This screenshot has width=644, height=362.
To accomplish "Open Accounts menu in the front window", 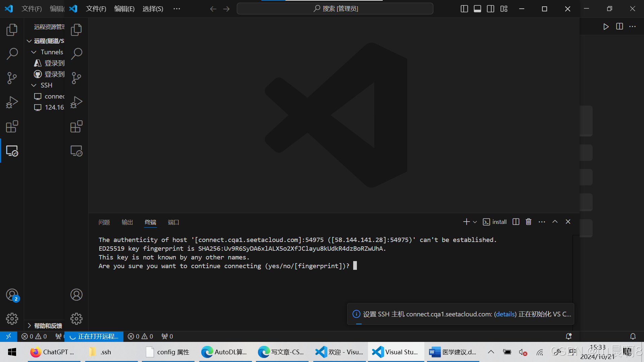I will 76,295.
